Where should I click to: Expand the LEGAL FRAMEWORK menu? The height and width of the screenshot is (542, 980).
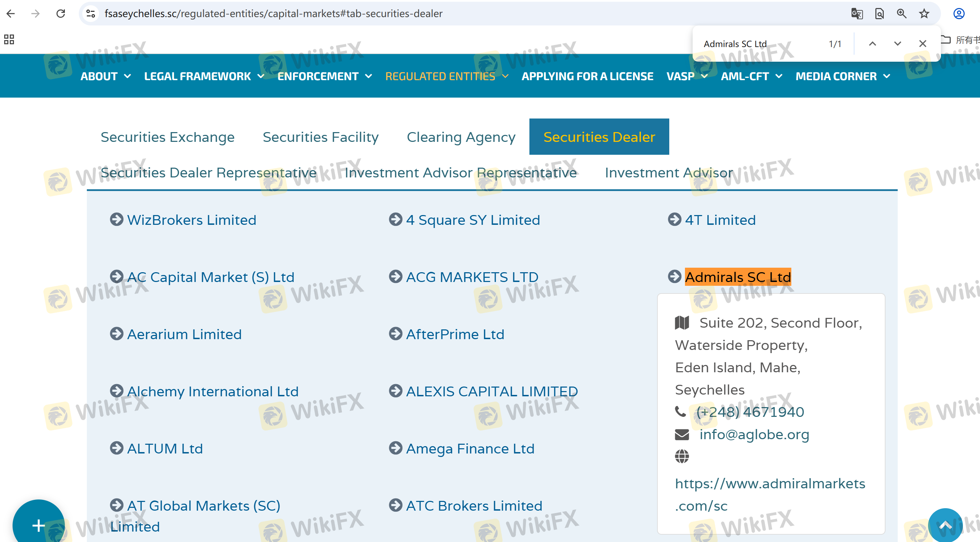(204, 76)
